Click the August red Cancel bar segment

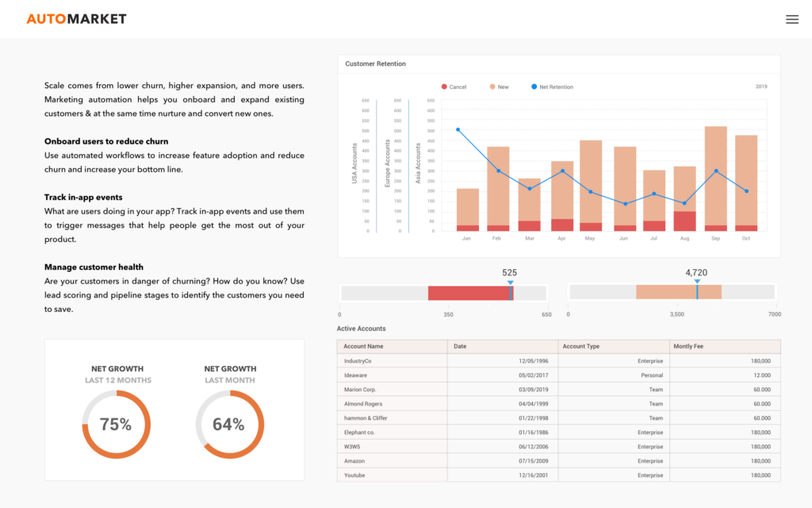pyautogui.click(x=684, y=221)
